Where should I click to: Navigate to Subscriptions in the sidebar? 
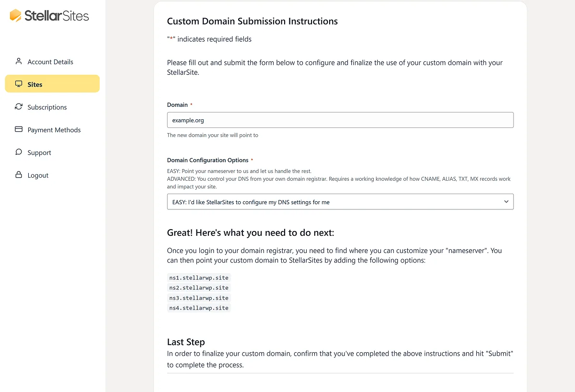(x=46, y=107)
